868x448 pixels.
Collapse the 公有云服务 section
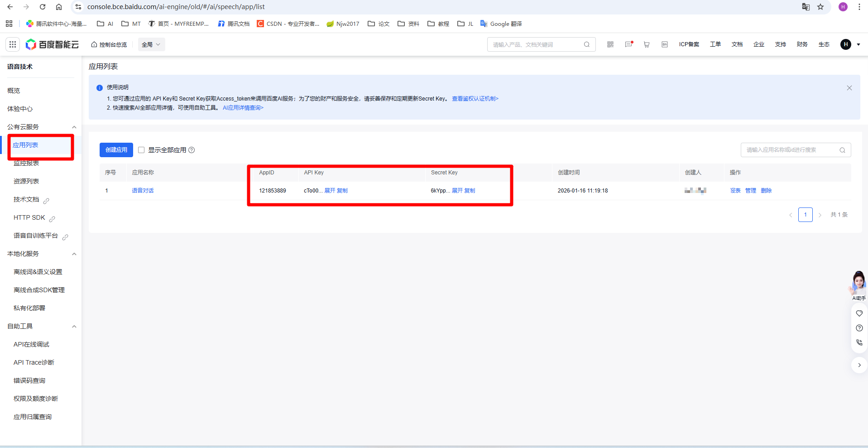tap(74, 127)
